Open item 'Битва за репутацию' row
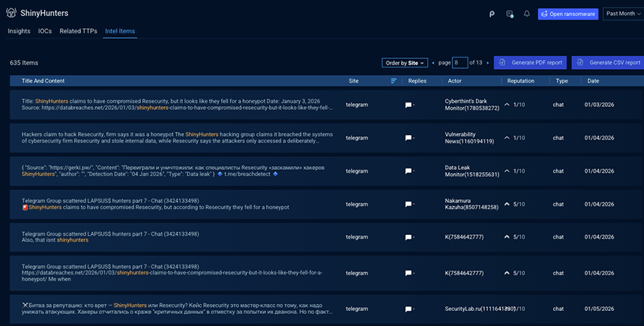644x326 pixels. tap(177, 309)
